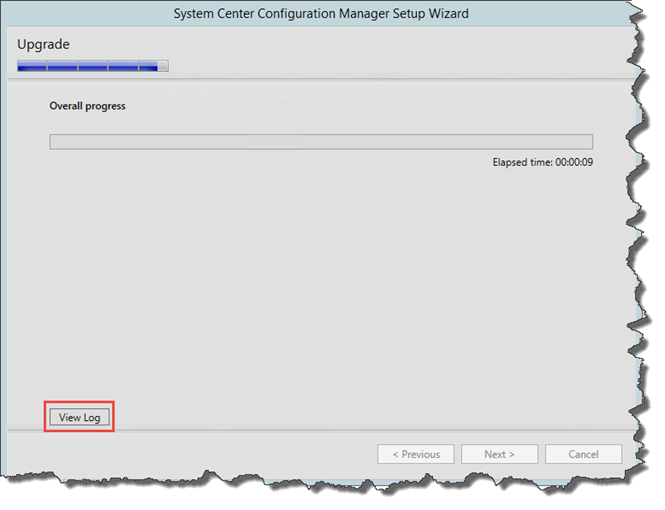Click the System Center Configuration Manager Setup Wizard title
Viewport: 665px width, 510px height.
321,14
